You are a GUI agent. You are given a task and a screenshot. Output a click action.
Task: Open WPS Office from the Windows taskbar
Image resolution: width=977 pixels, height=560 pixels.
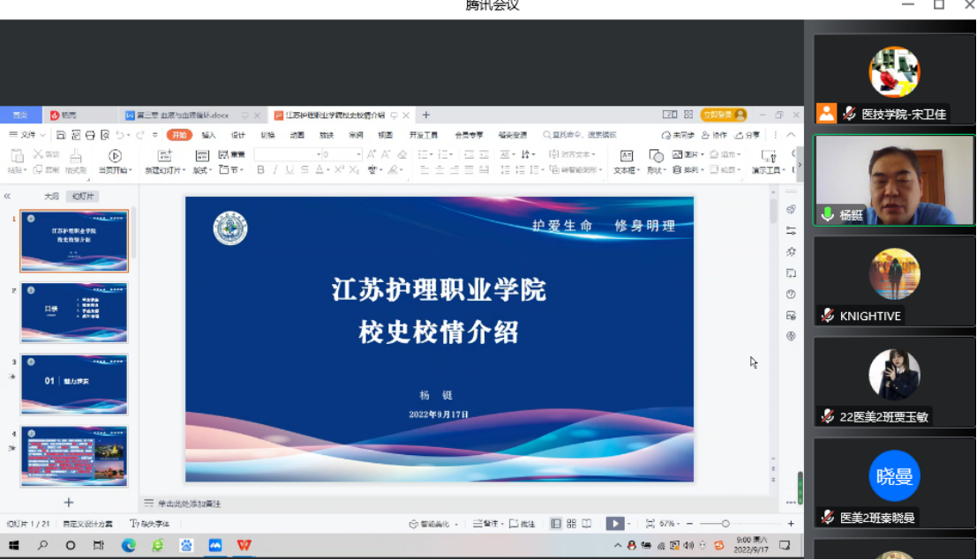(x=244, y=546)
